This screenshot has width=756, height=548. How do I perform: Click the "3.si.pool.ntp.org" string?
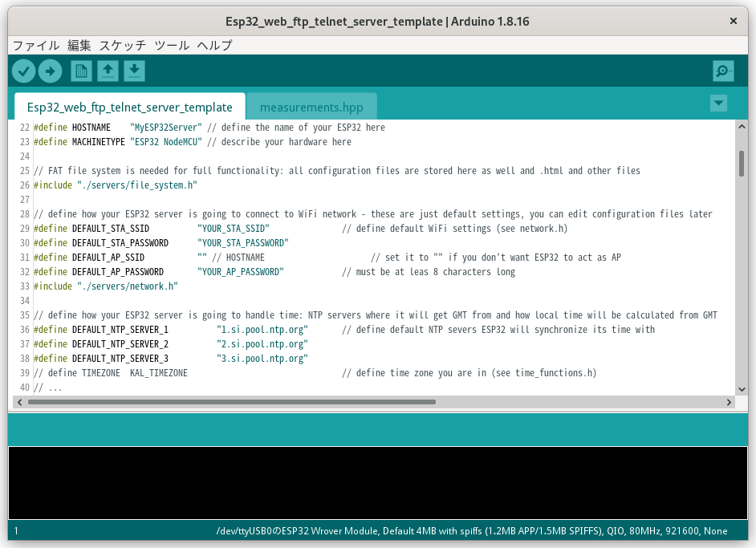click(262, 359)
